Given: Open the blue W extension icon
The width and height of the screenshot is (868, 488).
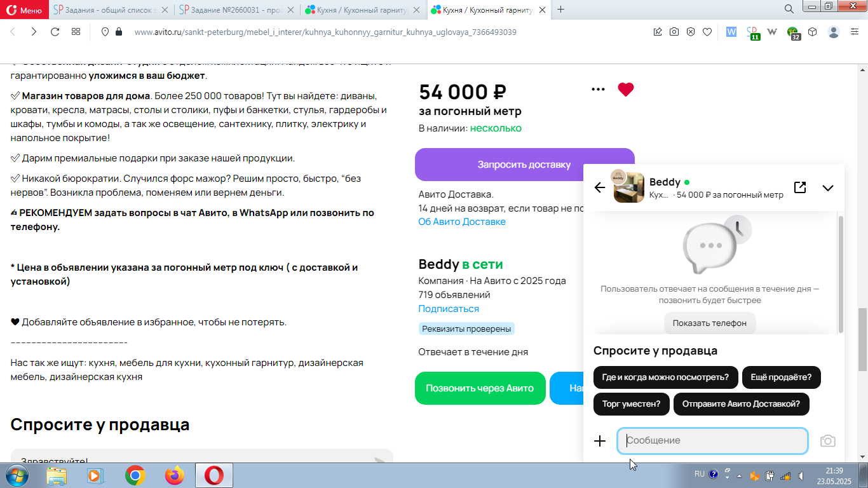Looking at the screenshot, I should pos(731,32).
